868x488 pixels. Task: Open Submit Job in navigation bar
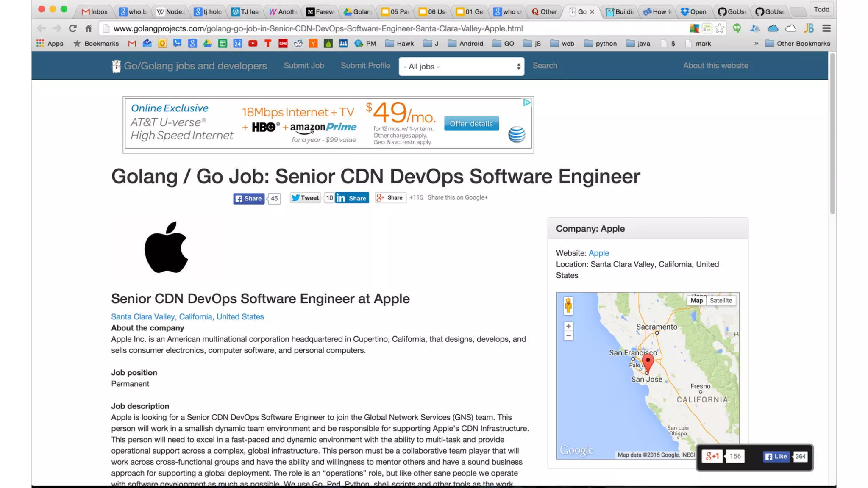point(303,66)
